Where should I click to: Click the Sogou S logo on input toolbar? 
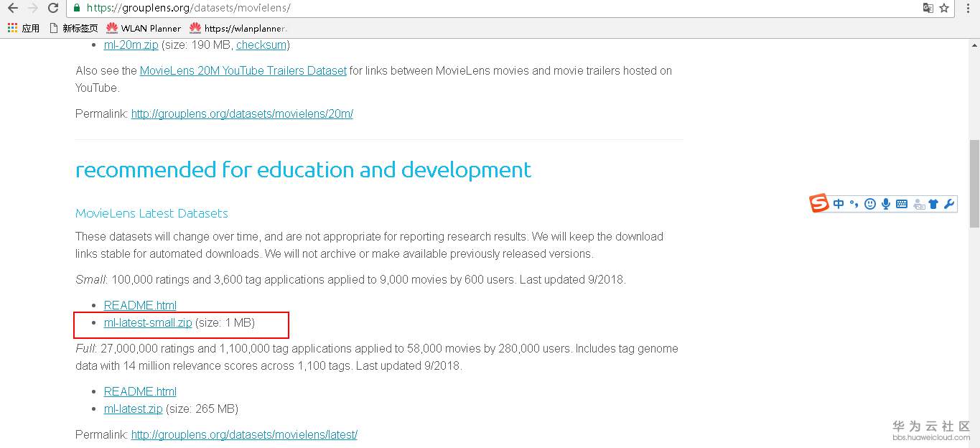point(819,203)
